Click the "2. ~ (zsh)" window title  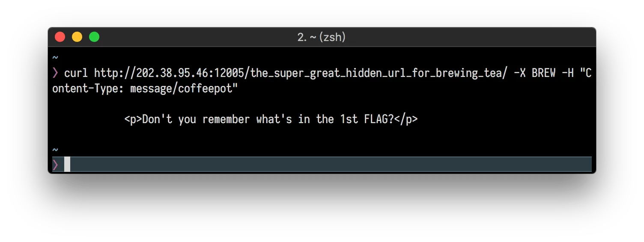pos(322,37)
